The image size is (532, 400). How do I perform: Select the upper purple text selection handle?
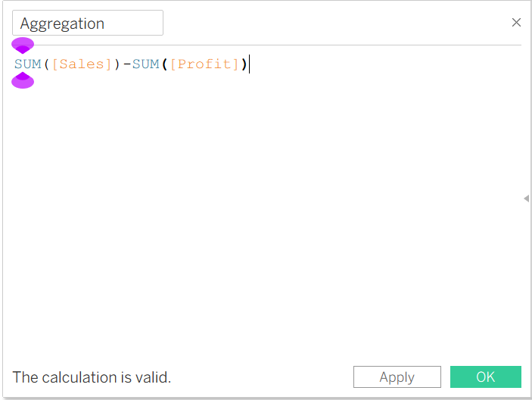coord(23,45)
